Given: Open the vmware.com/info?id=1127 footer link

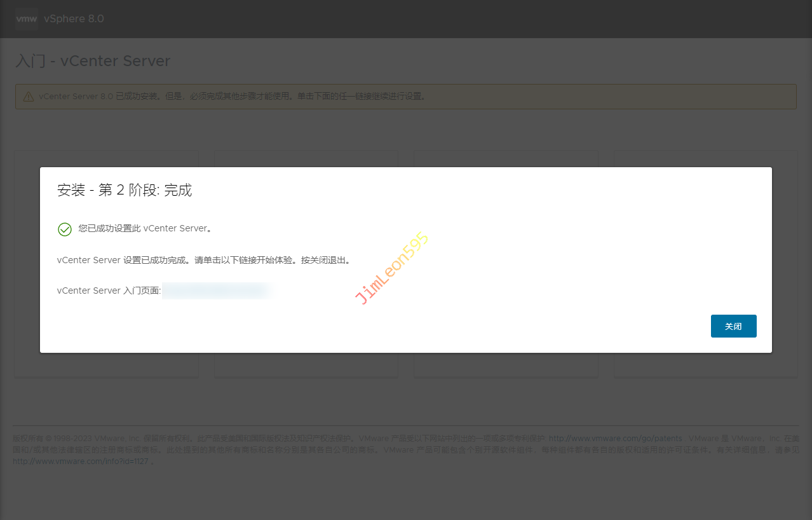Looking at the screenshot, I should [80, 462].
